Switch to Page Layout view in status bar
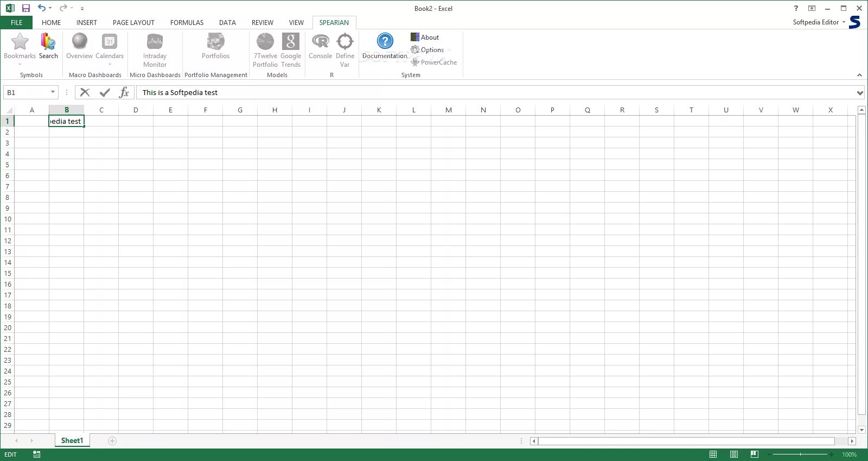The image size is (868, 461). pyautogui.click(x=734, y=454)
